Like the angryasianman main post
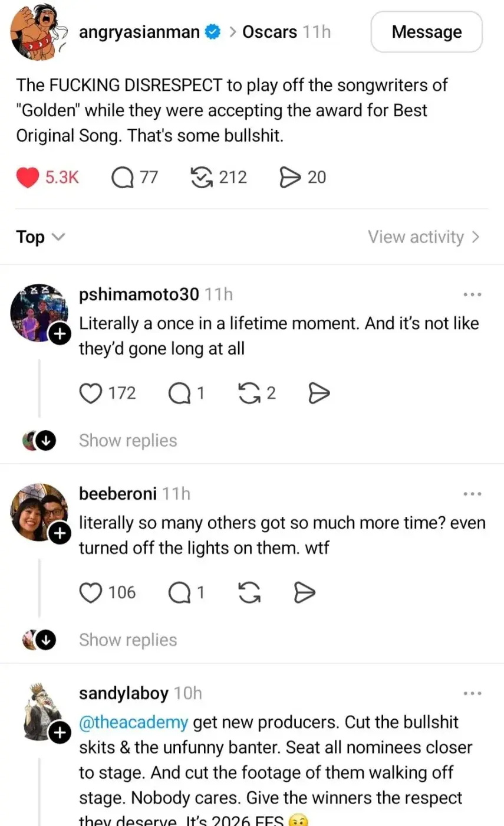Viewport: 504px width, 826px height. click(27, 178)
